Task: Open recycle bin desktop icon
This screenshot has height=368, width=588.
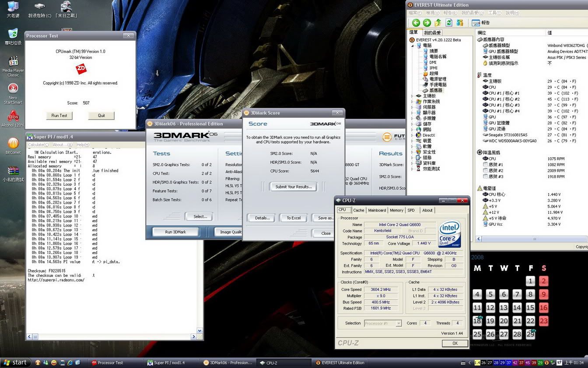Action: point(13,37)
